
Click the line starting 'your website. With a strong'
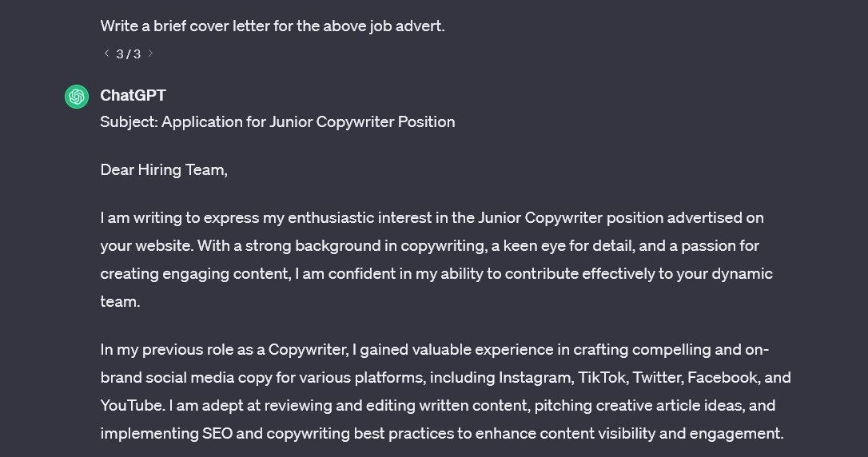429,245
